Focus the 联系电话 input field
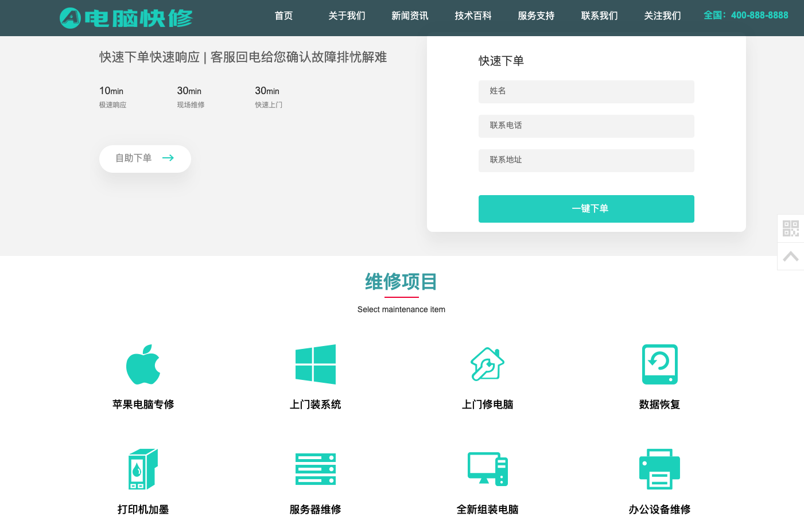The width and height of the screenshot is (804, 532). click(587, 126)
